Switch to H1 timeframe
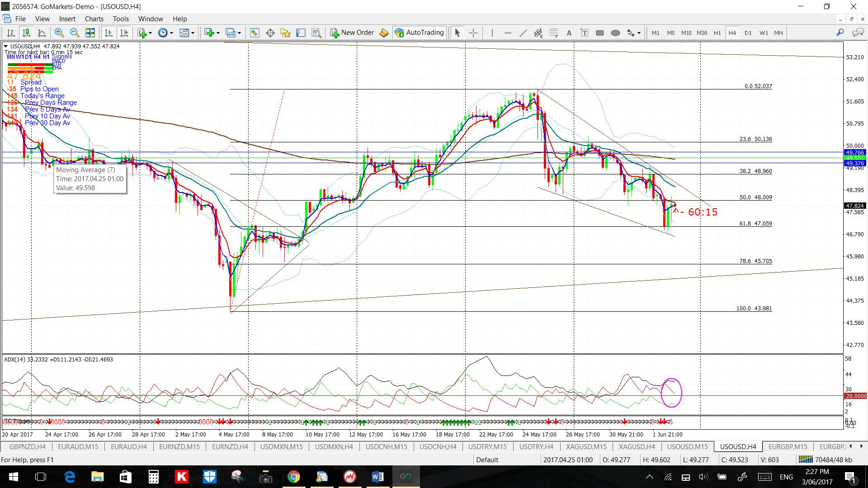Viewport: 868px width, 488px height. coord(717,33)
